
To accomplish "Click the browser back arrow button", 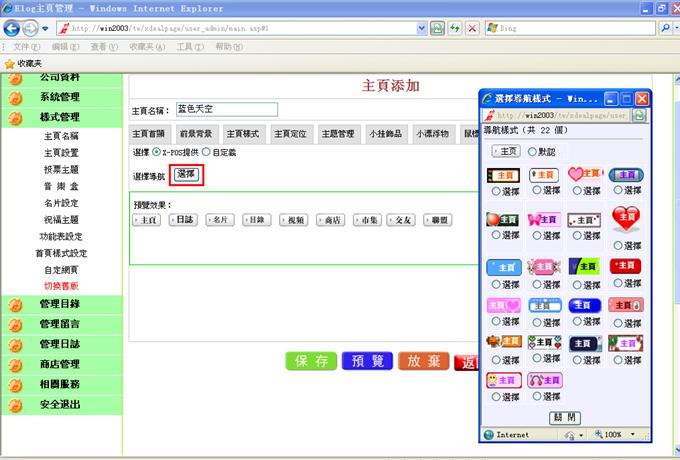I will point(11,28).
